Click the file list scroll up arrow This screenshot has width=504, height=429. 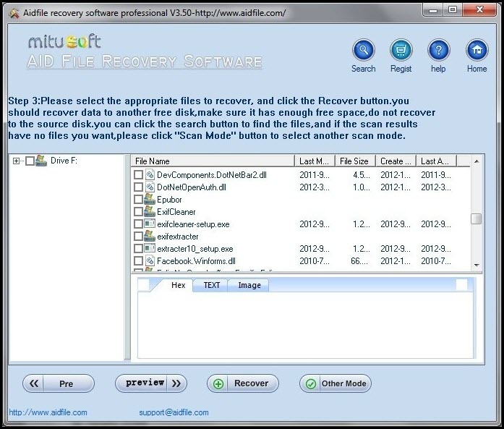(x=477, y=161)
